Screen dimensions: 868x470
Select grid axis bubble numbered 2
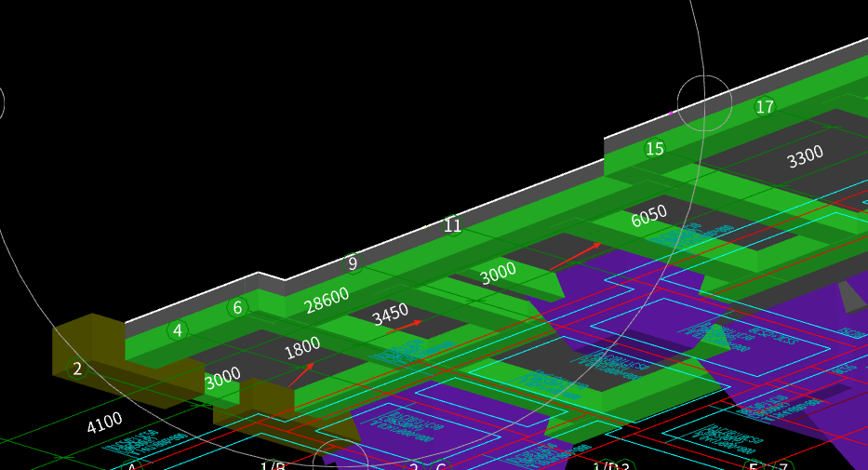pos(77,369)
